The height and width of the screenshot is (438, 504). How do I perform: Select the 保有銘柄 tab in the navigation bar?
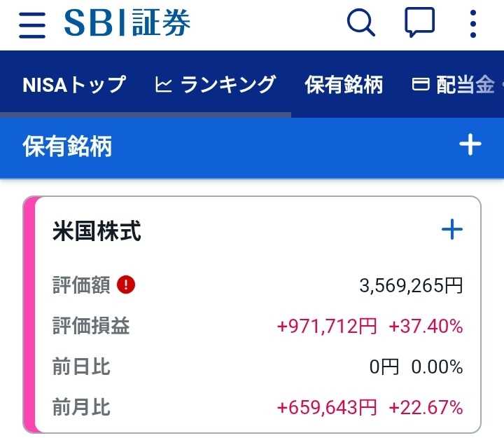click(x=344, y=85)
